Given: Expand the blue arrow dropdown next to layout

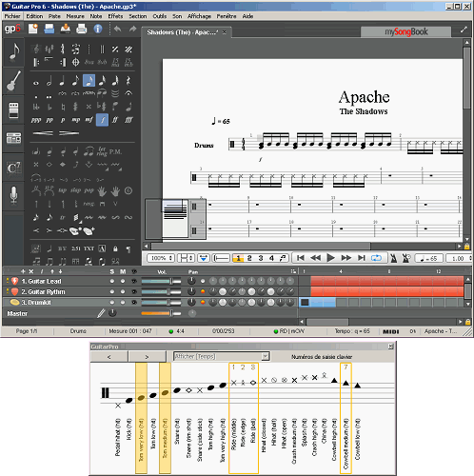Looking at the screenshot, I should [203, 258].
